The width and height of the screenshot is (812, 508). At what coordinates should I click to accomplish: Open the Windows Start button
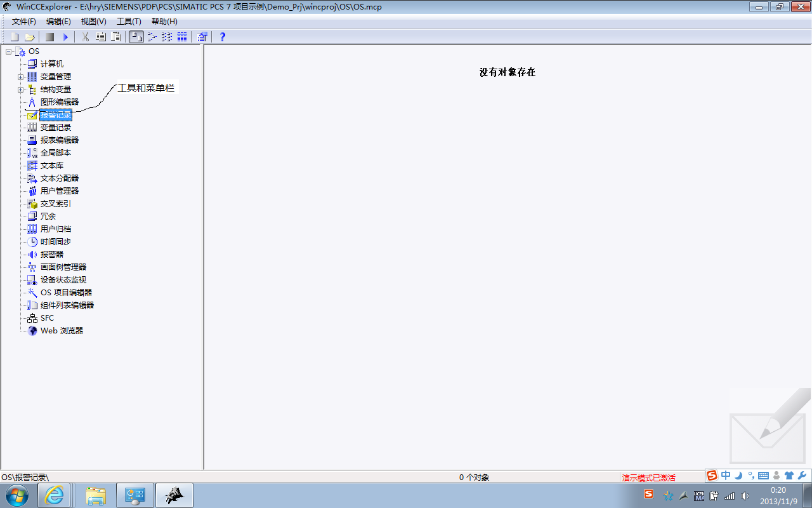pyautogui.click(x=17, y=495)
